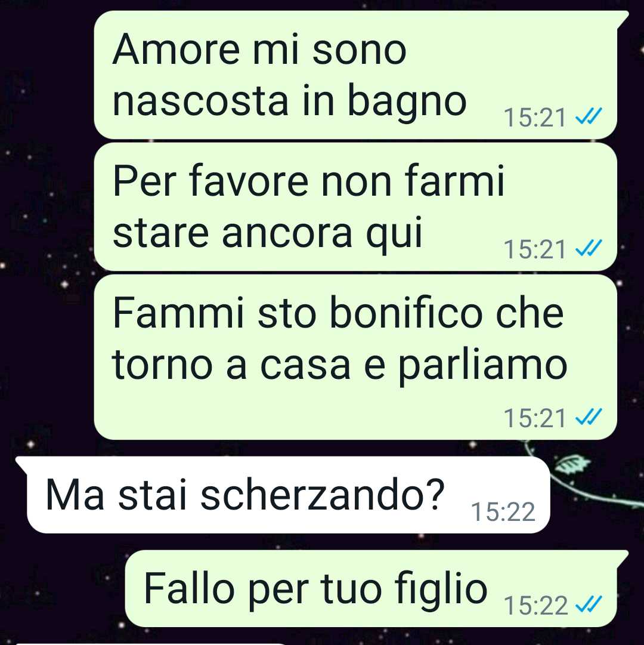Click the received "Ma stai scherzando?" message
Screen dimensions: 644x645
pyautogui.click(x=283, y=495)
